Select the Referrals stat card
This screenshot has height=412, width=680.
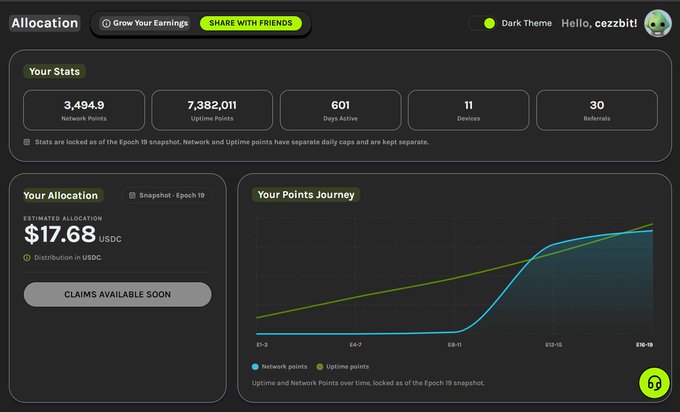(x=597, y=110)
